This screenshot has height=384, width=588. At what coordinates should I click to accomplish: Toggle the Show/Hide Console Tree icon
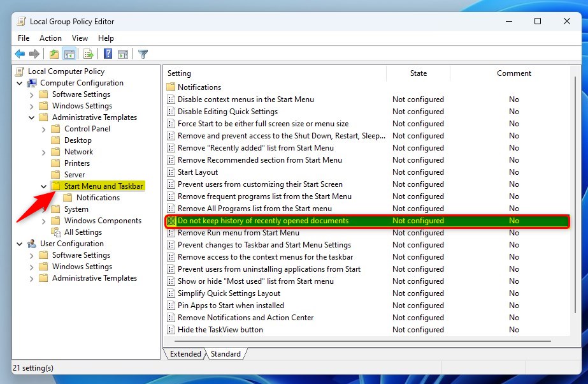[69, 54]
